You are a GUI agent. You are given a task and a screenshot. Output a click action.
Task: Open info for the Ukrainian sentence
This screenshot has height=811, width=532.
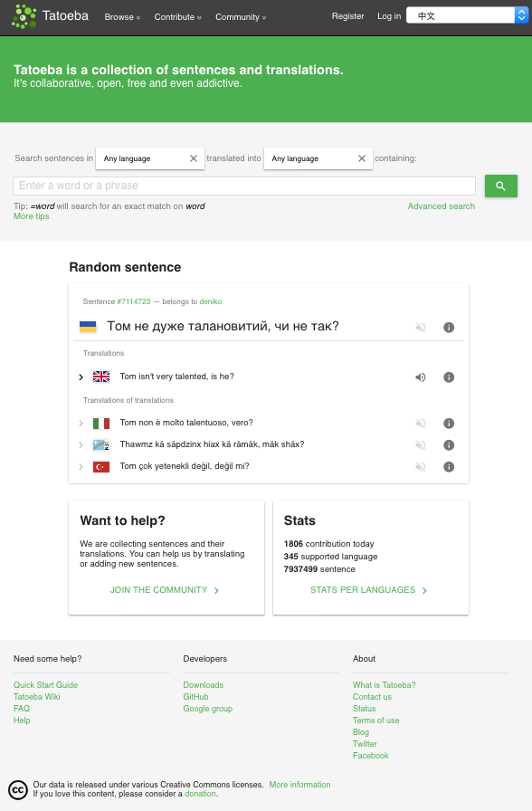pos(449,328)
